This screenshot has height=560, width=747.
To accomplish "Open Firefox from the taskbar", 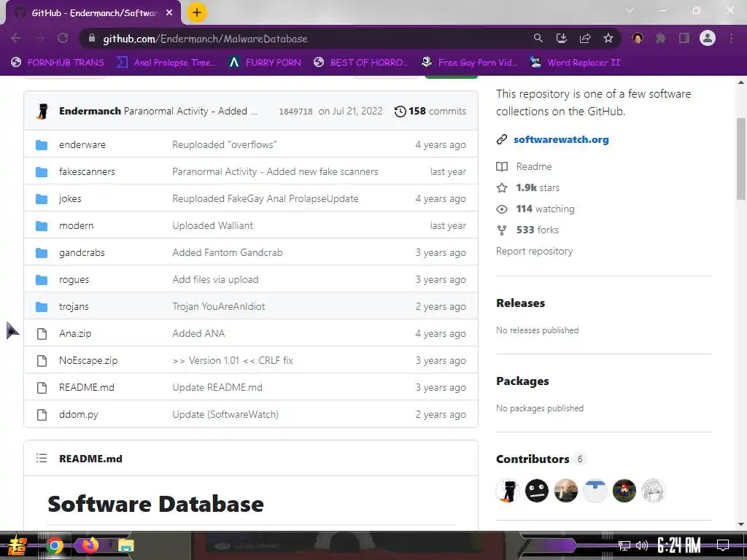I will click(90, 545).
